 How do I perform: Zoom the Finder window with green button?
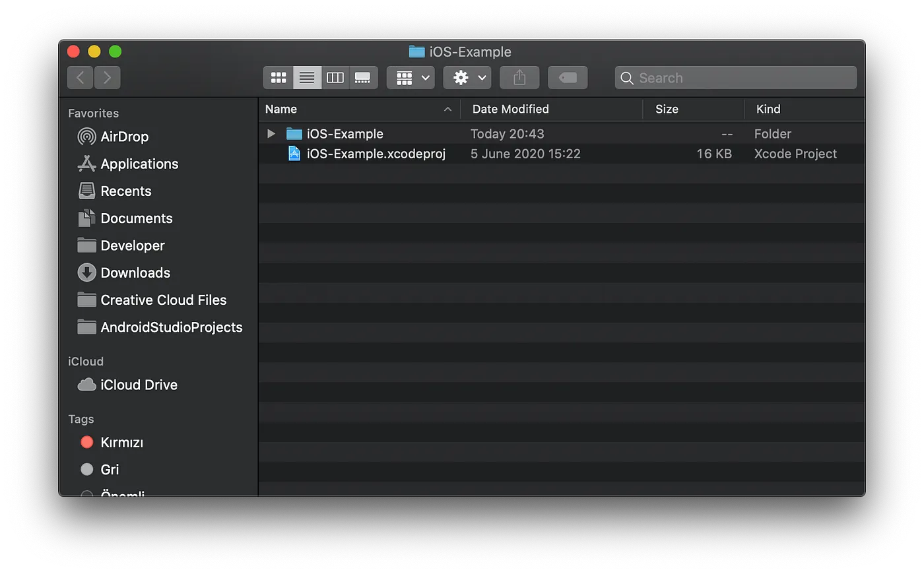(x=115, y=51)
